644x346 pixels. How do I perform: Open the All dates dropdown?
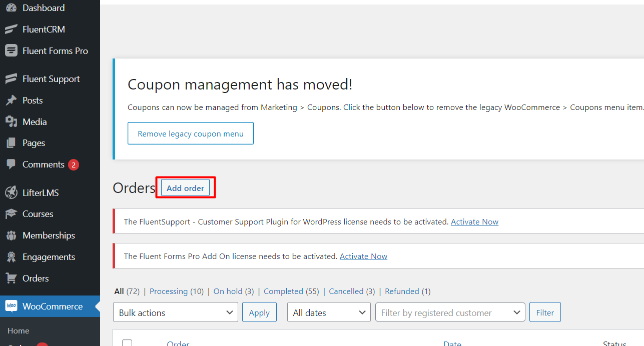pos(329,312)
